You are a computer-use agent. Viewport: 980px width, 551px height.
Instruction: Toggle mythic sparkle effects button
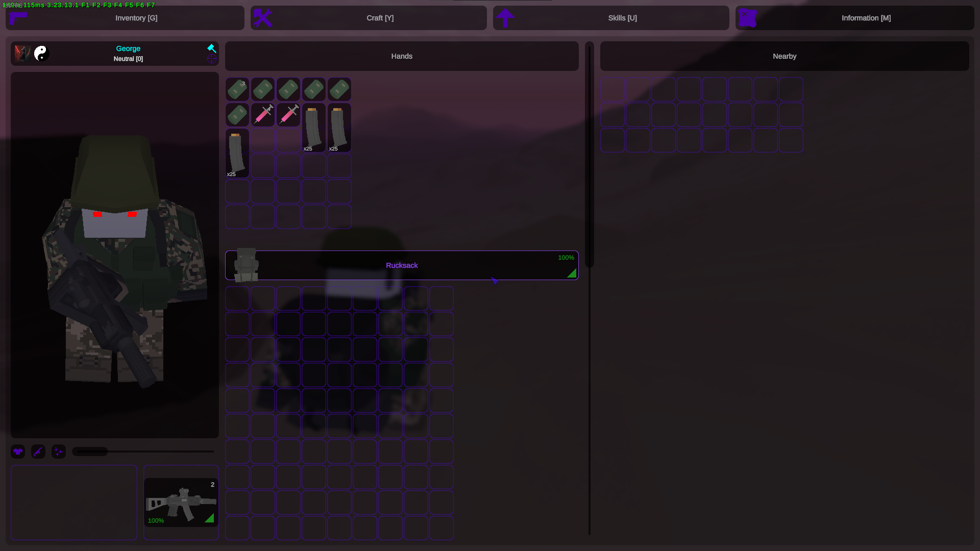(x=59, y=452)
